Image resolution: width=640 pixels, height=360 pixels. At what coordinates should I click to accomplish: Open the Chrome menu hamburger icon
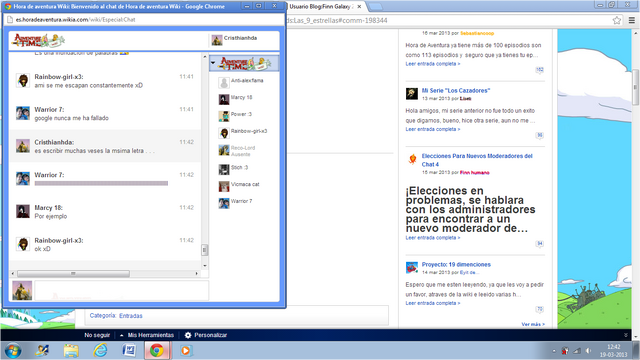[x=632, y=20]
